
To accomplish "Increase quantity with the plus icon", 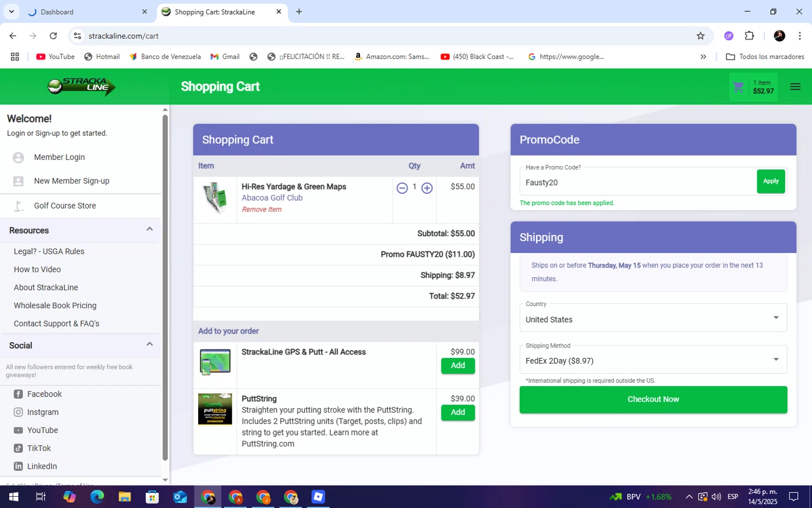I will click(x=427, y=188).
